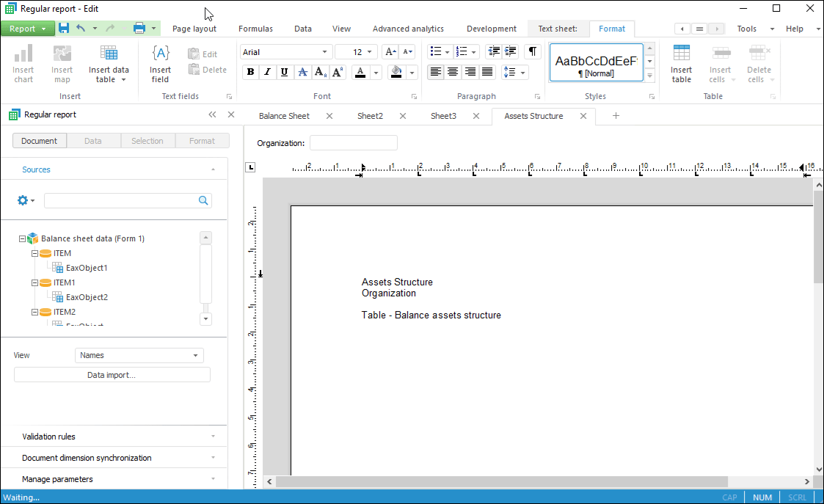
Task: Increase indent using the paragraph indent icon
Action: click(511, 52)
